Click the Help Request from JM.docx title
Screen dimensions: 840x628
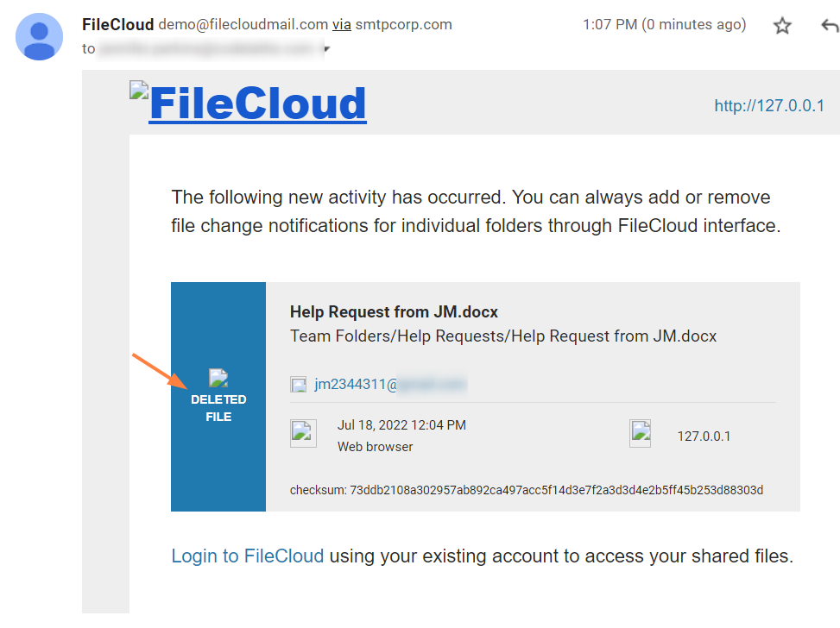pos(394,312)
